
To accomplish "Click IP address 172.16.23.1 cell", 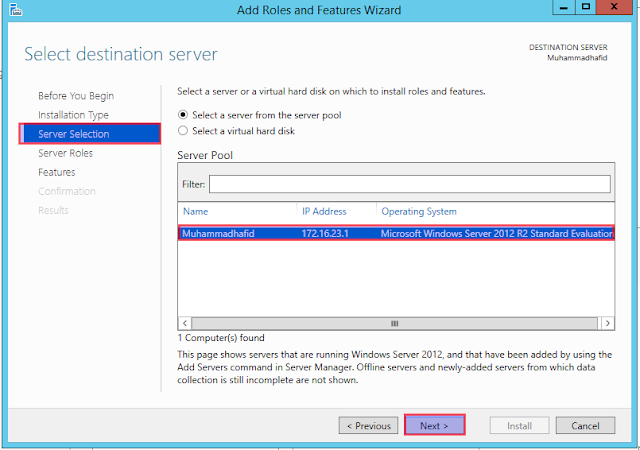I will (x=325, y=234).
